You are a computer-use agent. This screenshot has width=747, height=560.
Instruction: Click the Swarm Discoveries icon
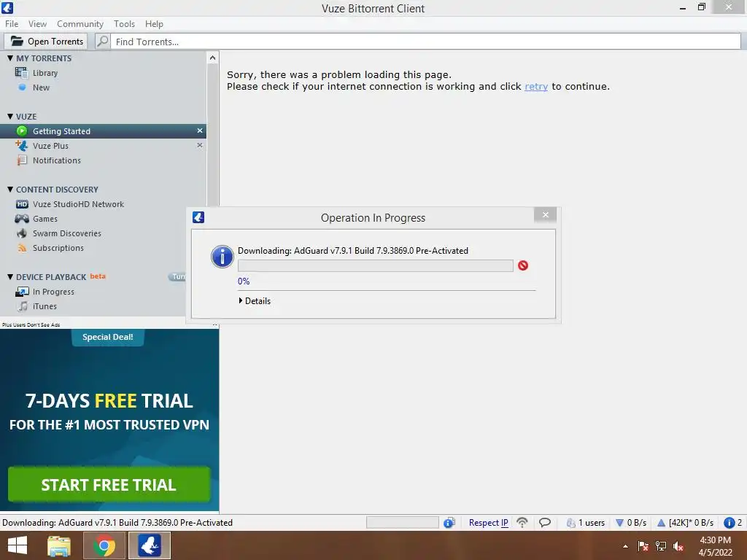click(x=22, y=233)
